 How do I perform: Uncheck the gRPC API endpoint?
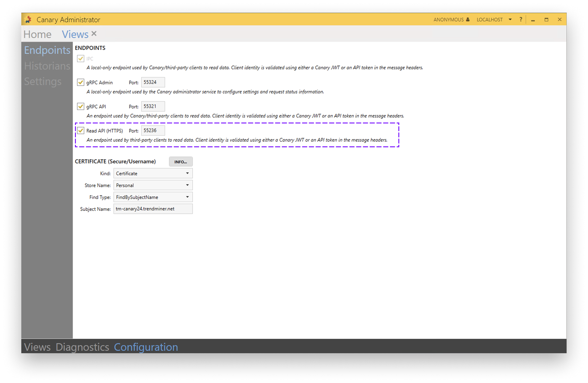[80, 106]
